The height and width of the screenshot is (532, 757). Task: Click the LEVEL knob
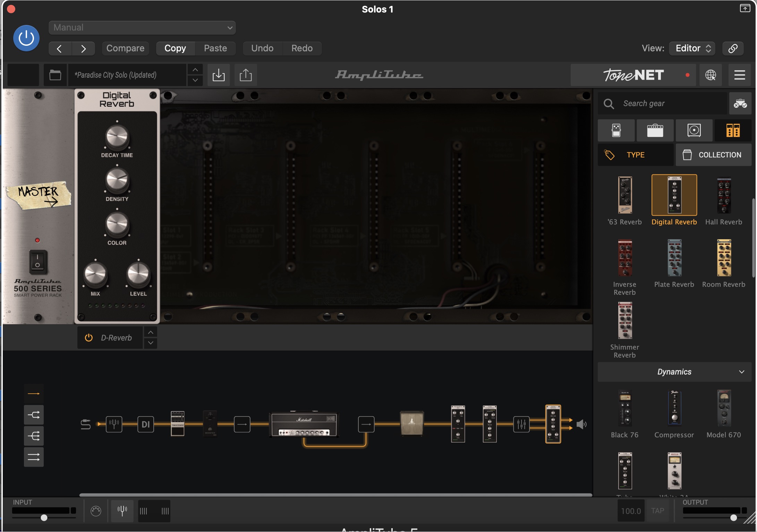[138, 275]
